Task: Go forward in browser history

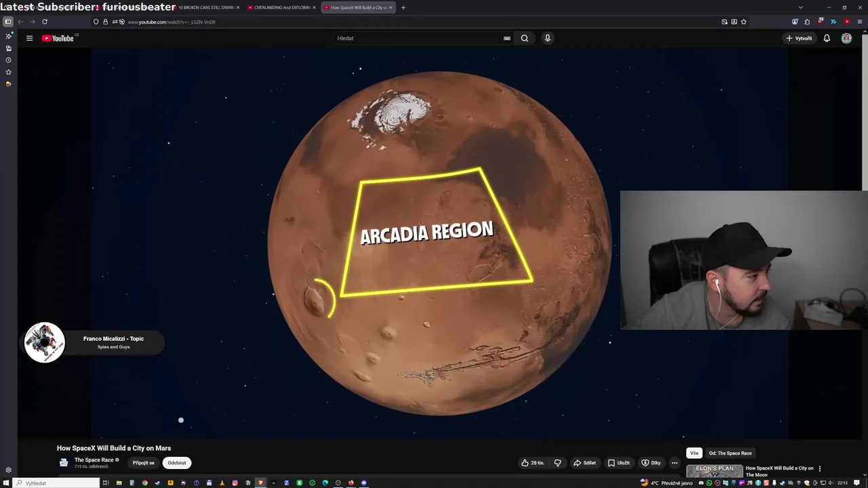Action: [x=32, y=22]
